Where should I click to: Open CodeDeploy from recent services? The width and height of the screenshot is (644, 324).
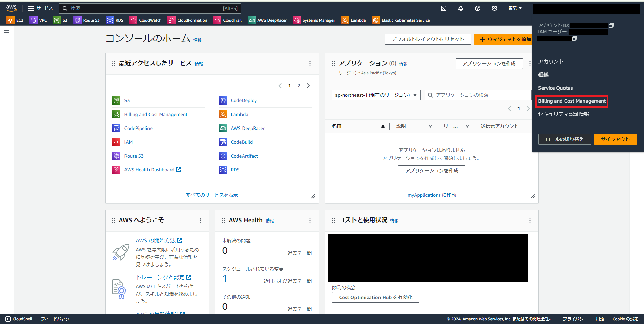point(244,100)
